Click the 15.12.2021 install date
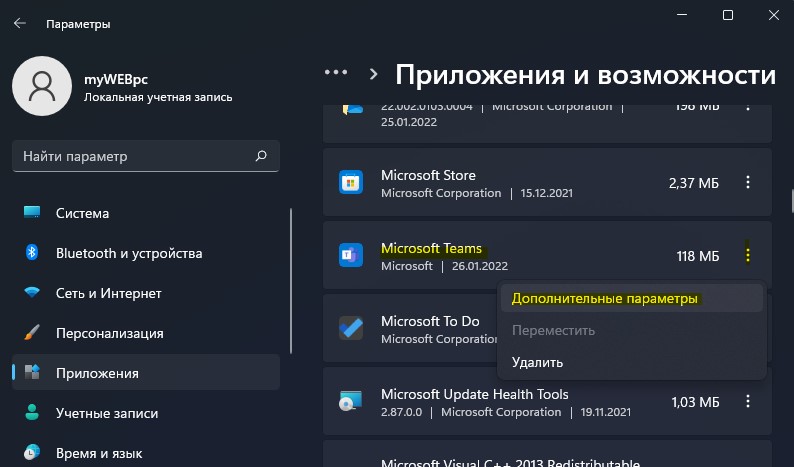 (546, 193)
